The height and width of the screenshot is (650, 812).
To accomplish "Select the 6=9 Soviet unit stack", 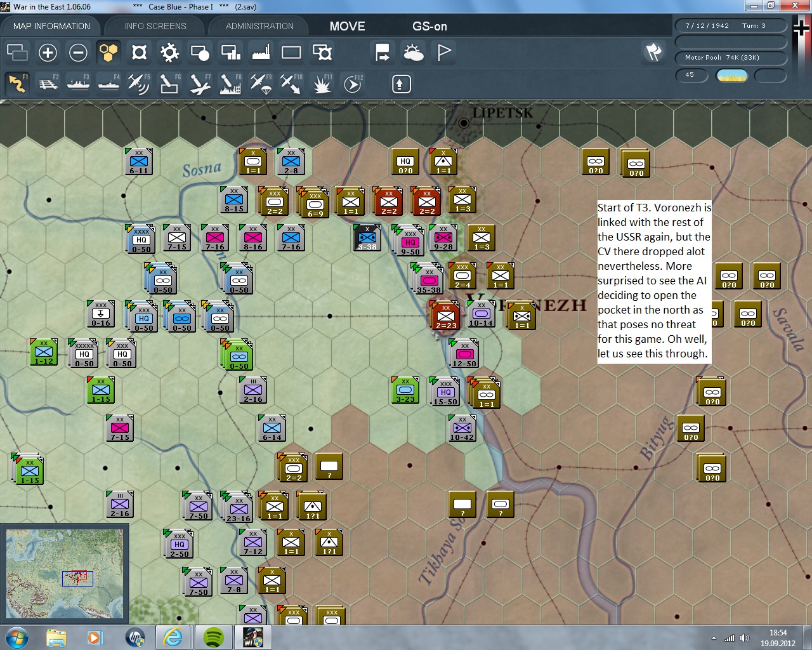I will tap(314, 203).
